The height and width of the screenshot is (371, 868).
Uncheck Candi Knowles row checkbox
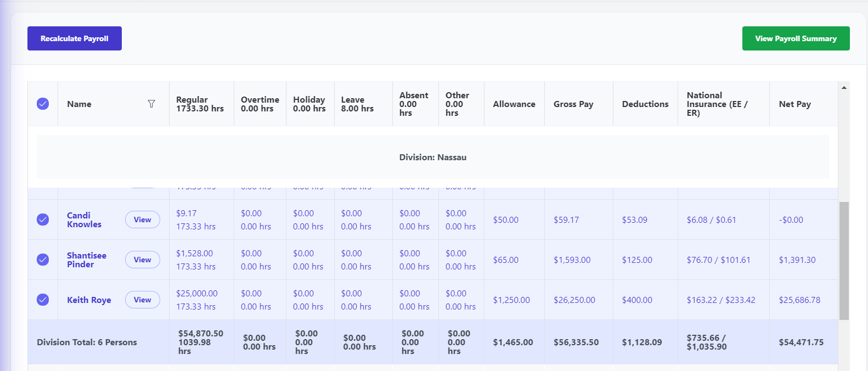(x=43, y=220)
